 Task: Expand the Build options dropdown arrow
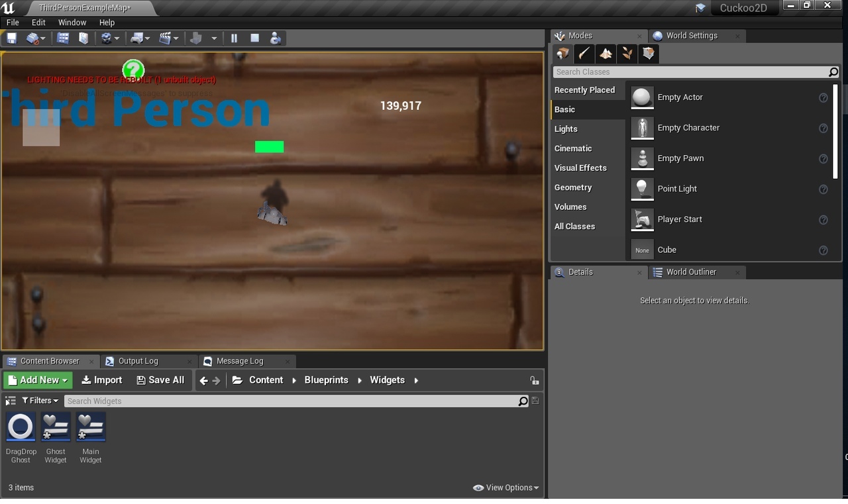214,38
